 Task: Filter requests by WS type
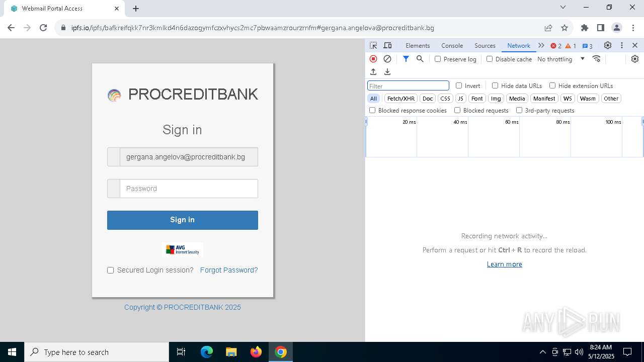tap(568, 99)
